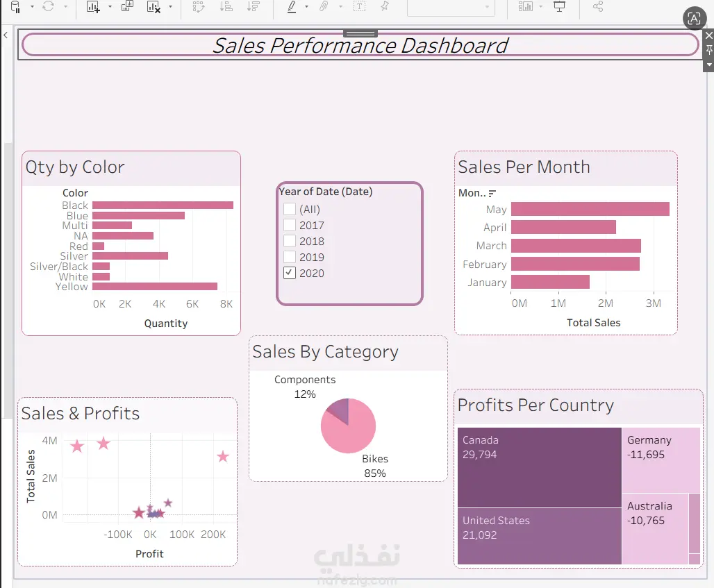This screenshot has height=588, width=714.
Task: Click the translate overlay icon
Action: 695,19
